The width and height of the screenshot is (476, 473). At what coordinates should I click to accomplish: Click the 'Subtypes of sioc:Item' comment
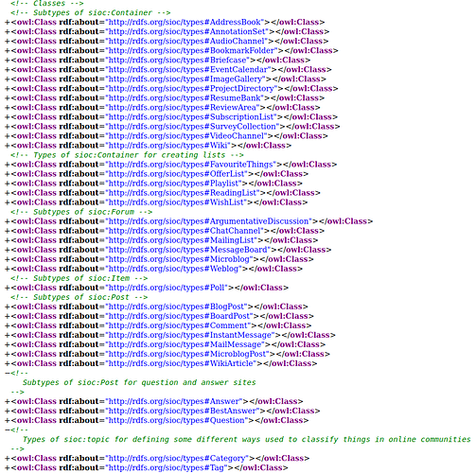[79, 278]
